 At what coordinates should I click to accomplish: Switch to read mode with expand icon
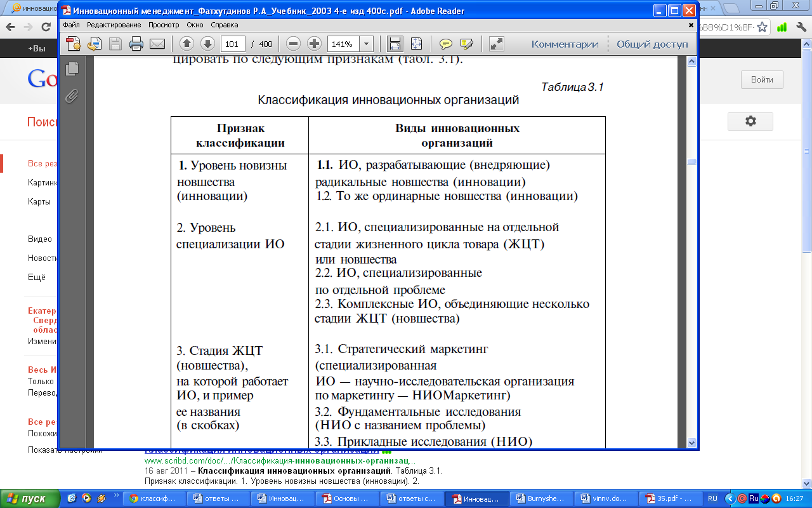[x=497, y=44]
